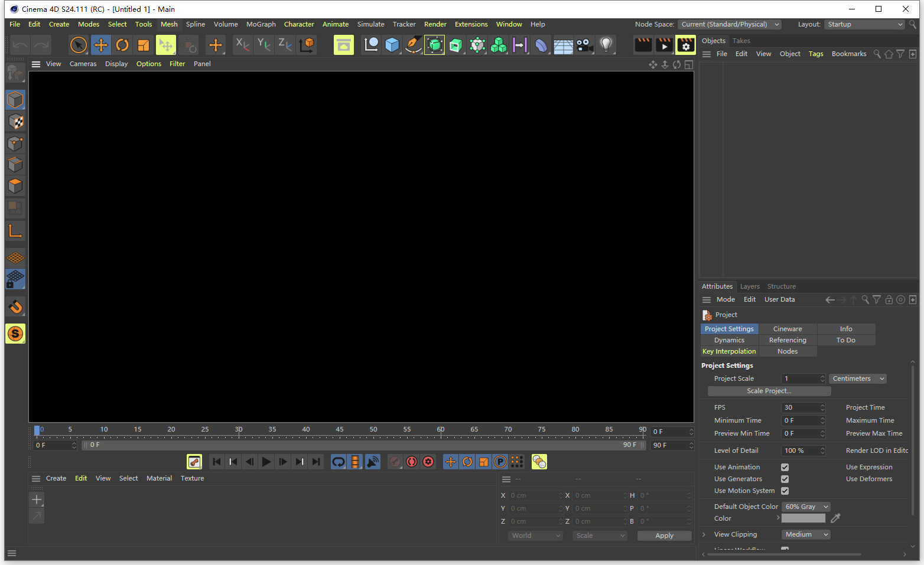Screen dimensions: 924x565
Task: Toggle Loop playback mode icon
Action: click(339, 462)
